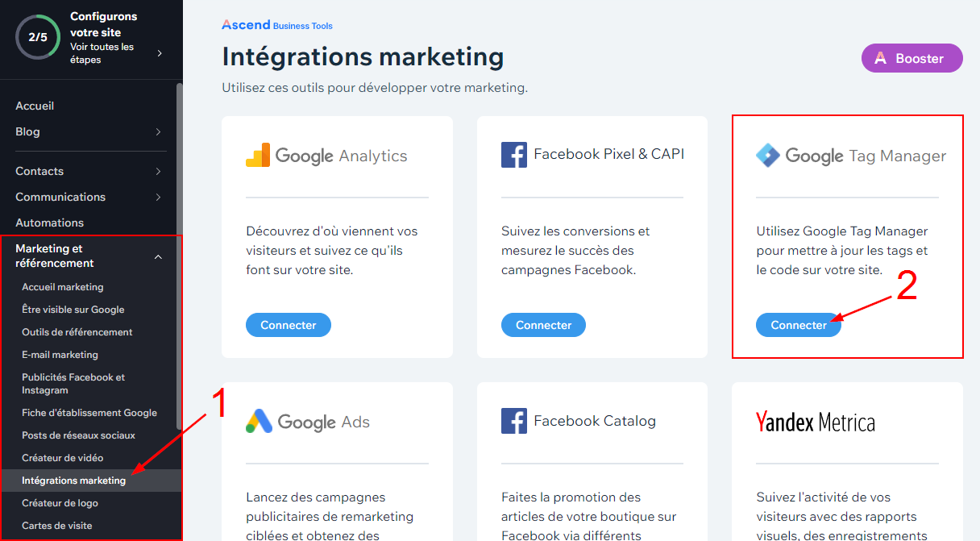This screenshot has height=541, width=980.
Task: Open Voir toutes les étapes arrow
Action: click(x=160, y=53)
